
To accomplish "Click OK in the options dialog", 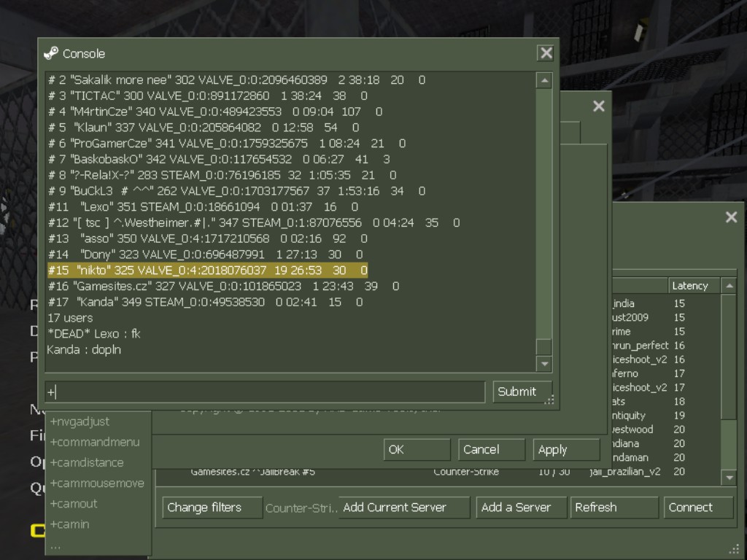I will tap(417, 449).
